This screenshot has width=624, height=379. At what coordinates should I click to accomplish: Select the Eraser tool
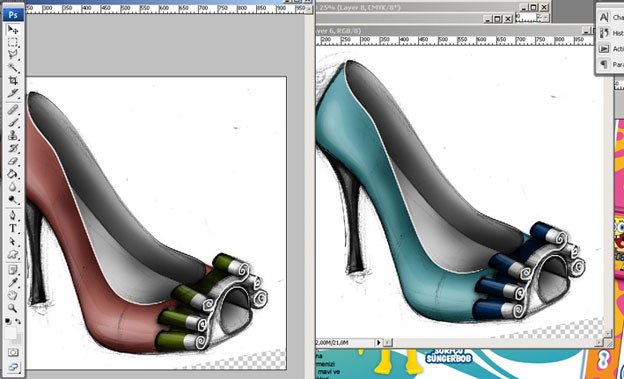[13, 161]
